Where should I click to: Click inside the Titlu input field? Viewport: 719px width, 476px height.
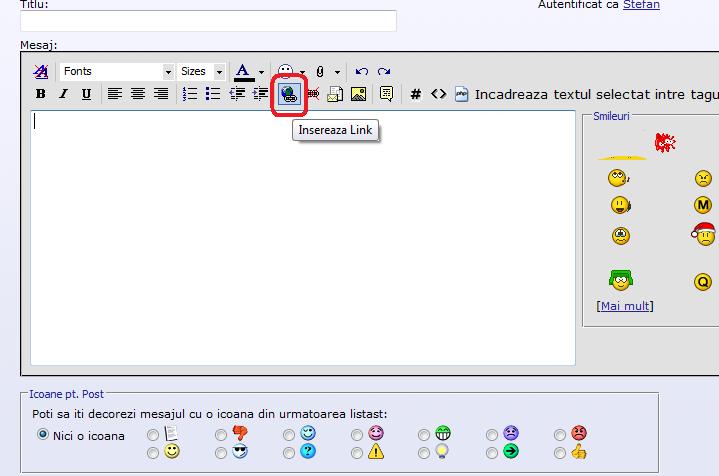[208, 21]
